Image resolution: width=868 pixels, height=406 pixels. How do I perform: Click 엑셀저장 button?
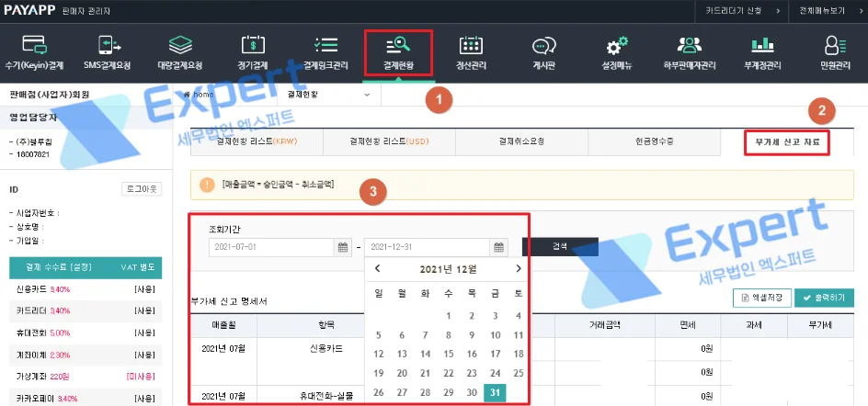coord(762,298)
